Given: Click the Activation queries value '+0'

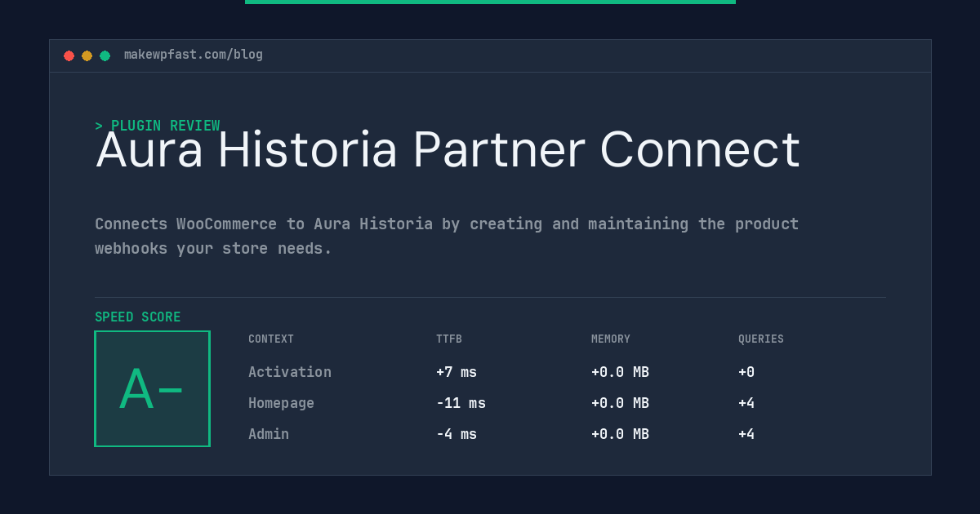Looking at the screenshot, I should 746,372.
